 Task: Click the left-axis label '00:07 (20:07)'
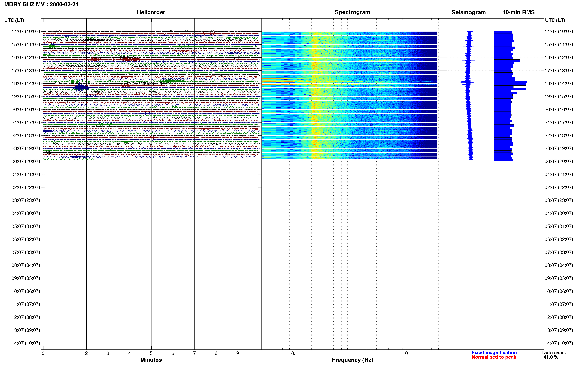pyautogui.click(x=26, y=161)
